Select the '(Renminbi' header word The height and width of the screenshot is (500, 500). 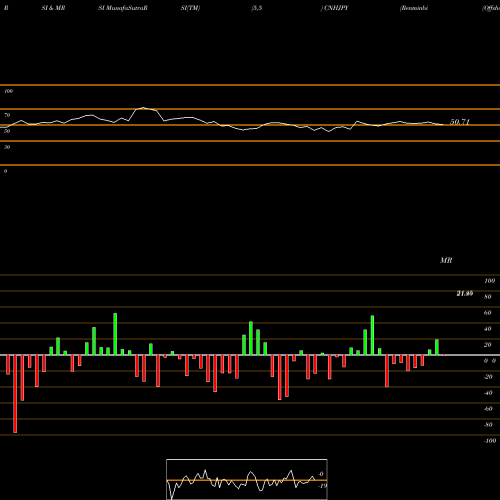pyautogui.click(x=414, y=8)
